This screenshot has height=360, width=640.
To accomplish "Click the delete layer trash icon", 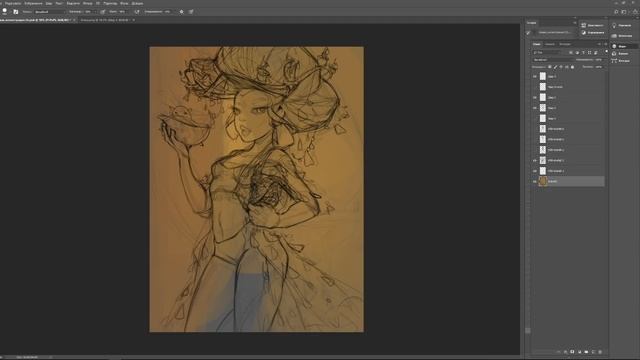I will point(600,352).
